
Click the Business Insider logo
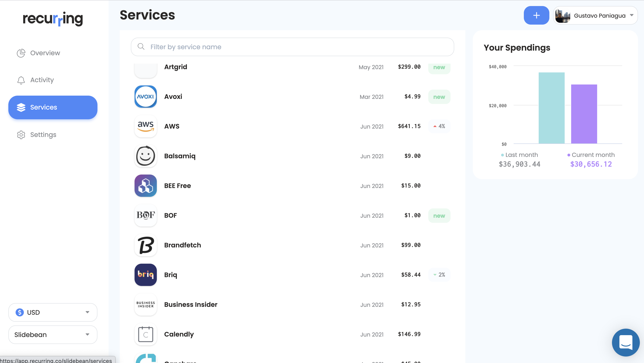pyautogui.click(x=145, y=305)
